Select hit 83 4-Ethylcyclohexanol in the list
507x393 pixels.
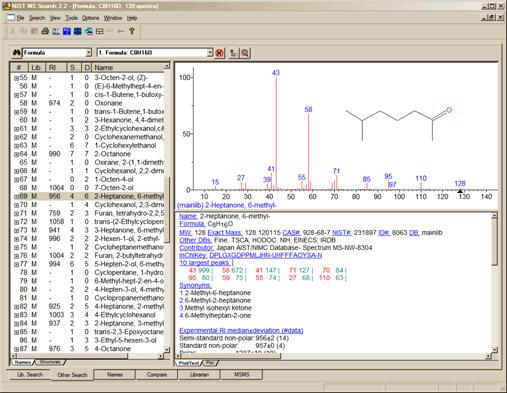pyautogui.click(x=87, y=315)
